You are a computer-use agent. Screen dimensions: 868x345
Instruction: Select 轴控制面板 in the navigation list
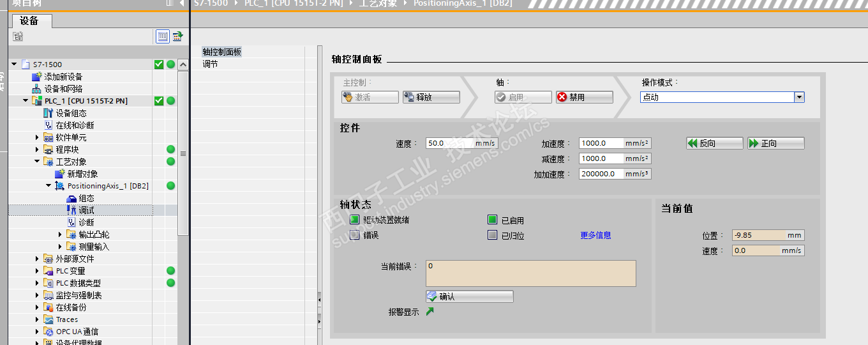[221, 52]
